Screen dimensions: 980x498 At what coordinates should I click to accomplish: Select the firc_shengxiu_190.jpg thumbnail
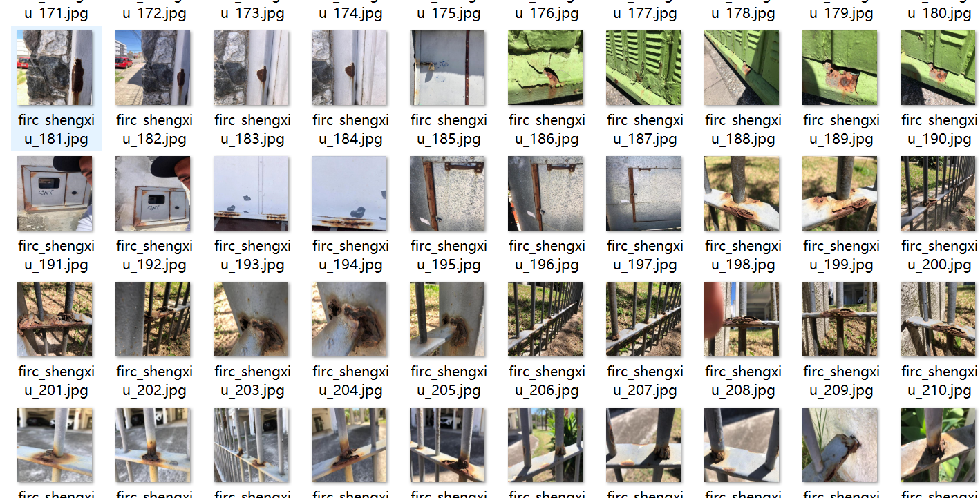click(x=938, y=68)
